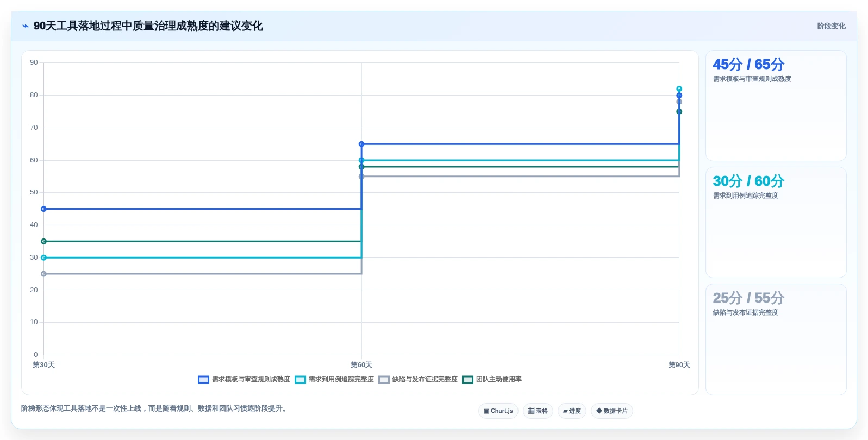Viewport: 868px width, 440px height.
Task: Click the lightning icon beside the chart title
Action: pos(25,26)
